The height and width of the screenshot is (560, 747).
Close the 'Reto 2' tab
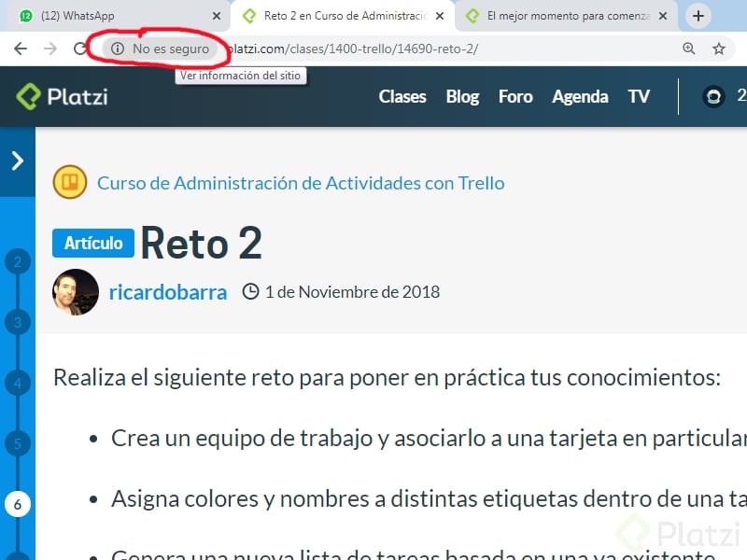(440, 16)
